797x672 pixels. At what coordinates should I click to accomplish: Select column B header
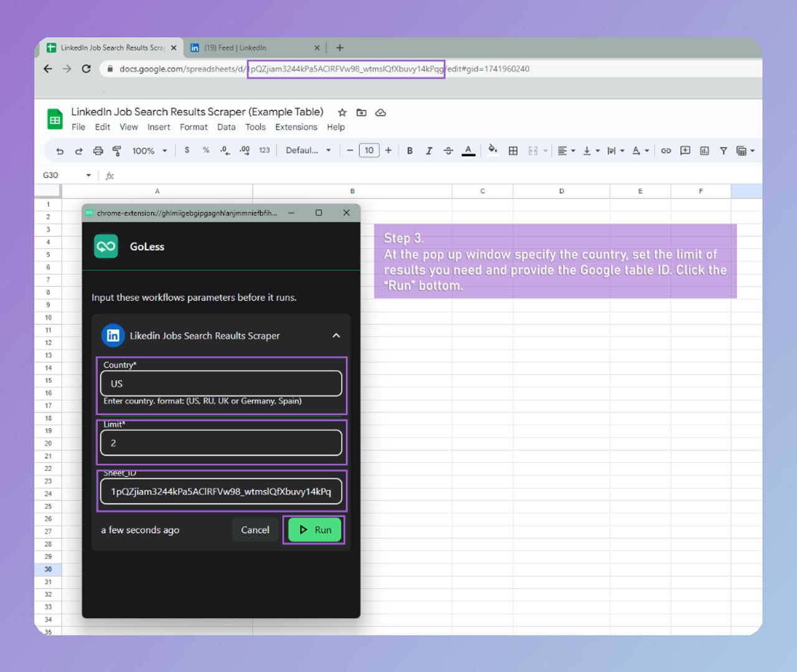(x=352, y=191)
